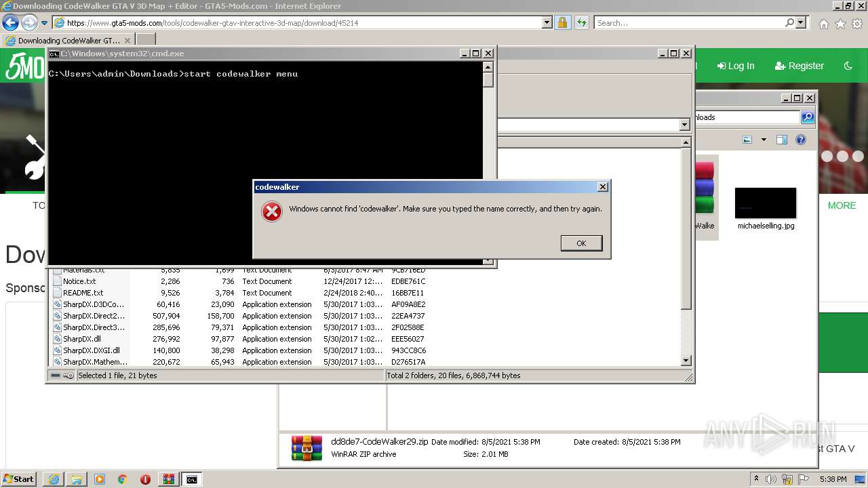Click cmd taskbar icon

coord(192,479)
